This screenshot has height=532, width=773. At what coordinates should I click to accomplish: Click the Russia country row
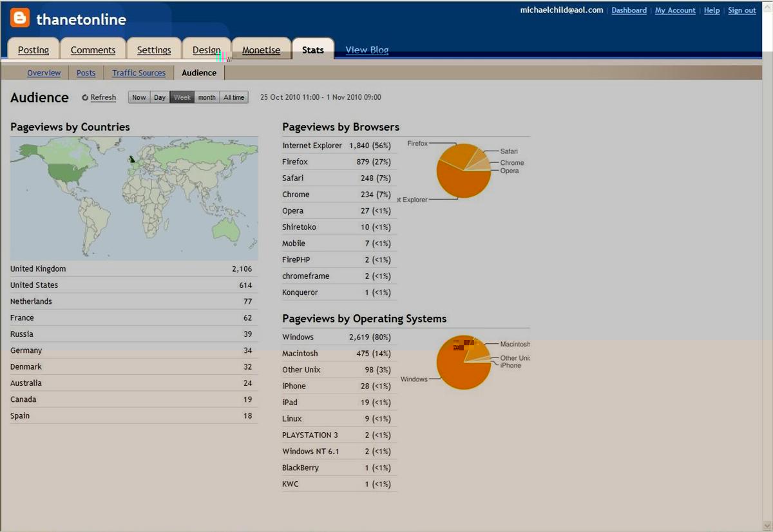(x=134, y=334)
